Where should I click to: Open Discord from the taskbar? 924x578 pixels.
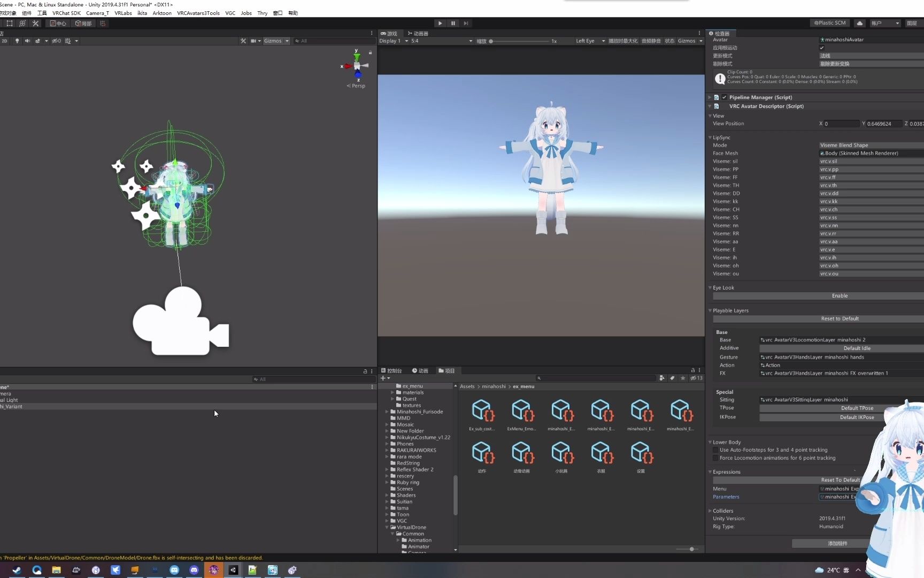(194, 570)
